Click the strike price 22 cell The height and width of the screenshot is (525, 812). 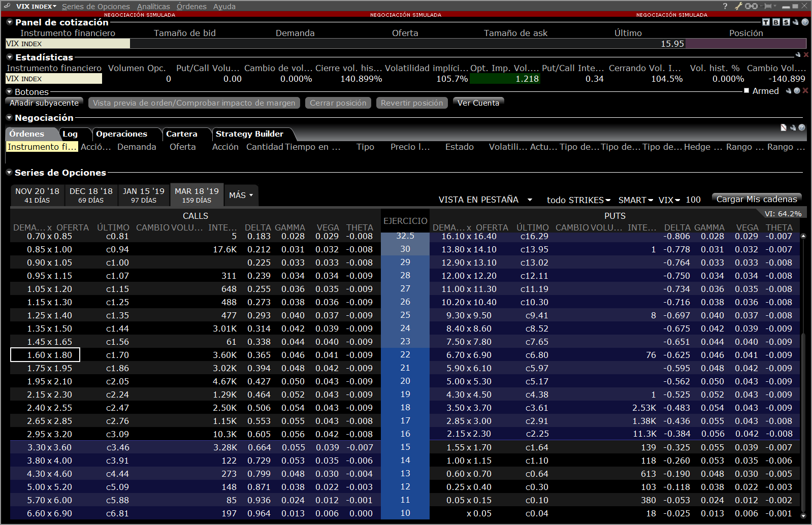(x=405, y=354)
